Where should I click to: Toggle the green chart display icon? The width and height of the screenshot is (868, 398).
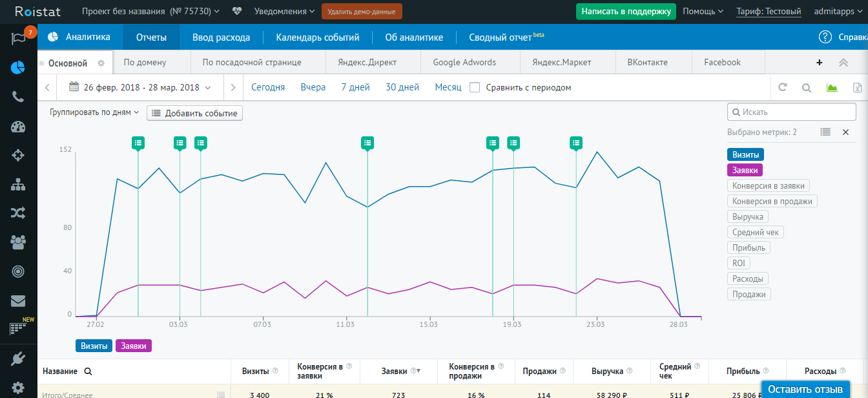tap(832, 87)
